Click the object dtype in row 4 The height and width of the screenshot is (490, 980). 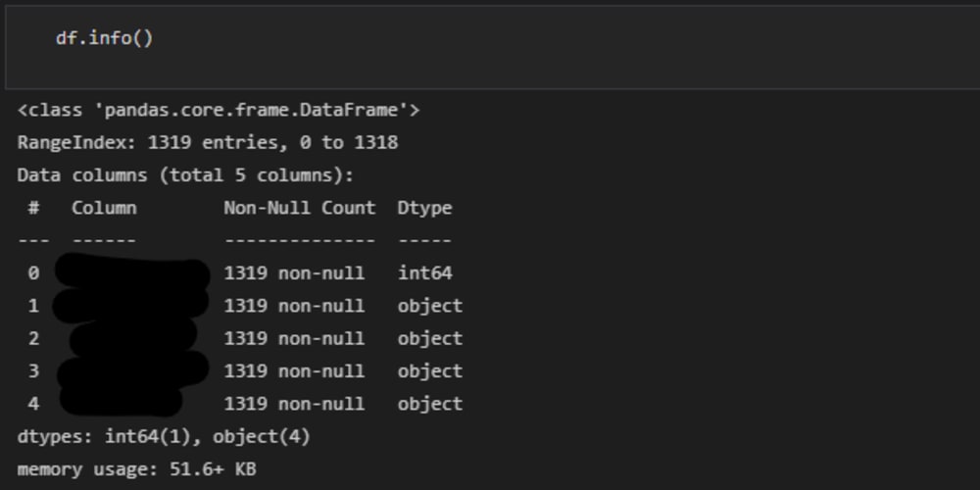point(430,403)
